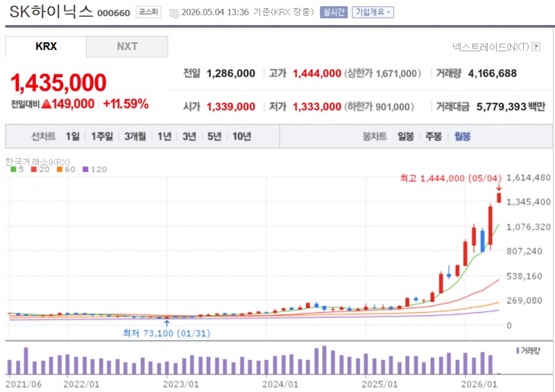Viewport: 555px width, 392px height.
Task: Open the 기업개요 dropdown
Action: click(373, 12)
